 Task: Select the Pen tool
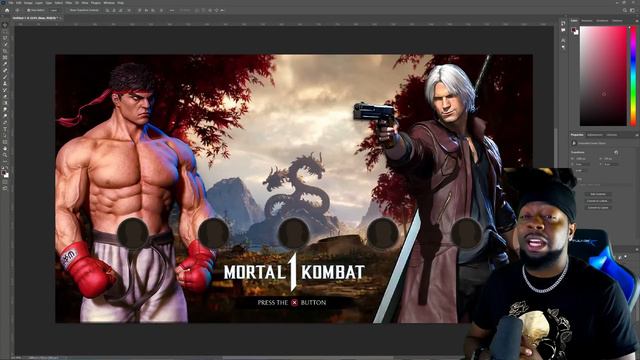(x=5, y=122)
